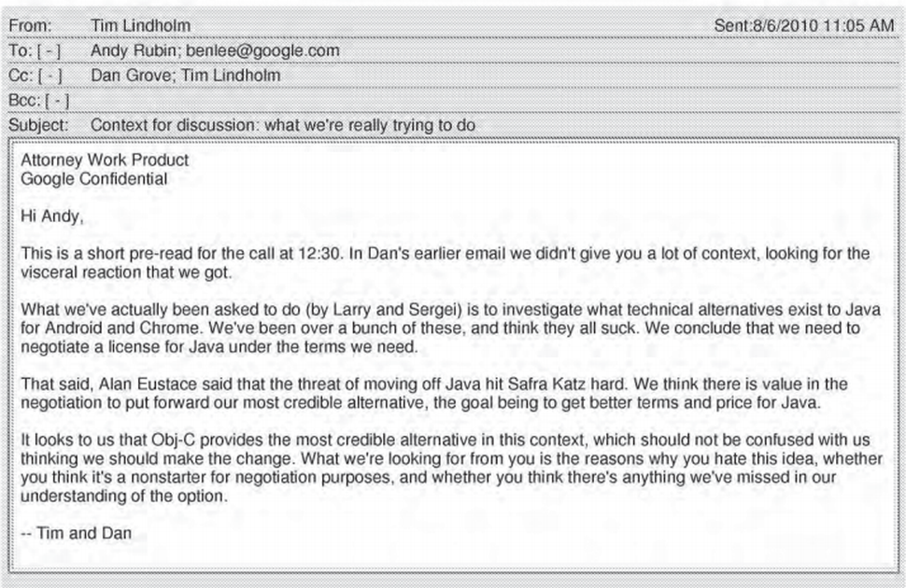
Task: Click the benlee@google.com email address
Action: coord(262,50)
